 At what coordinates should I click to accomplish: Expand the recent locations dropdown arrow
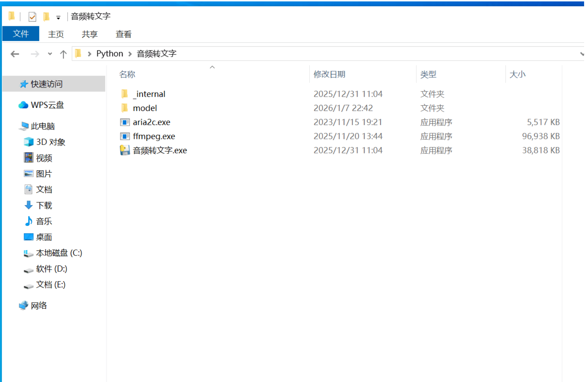pos(50,54)
